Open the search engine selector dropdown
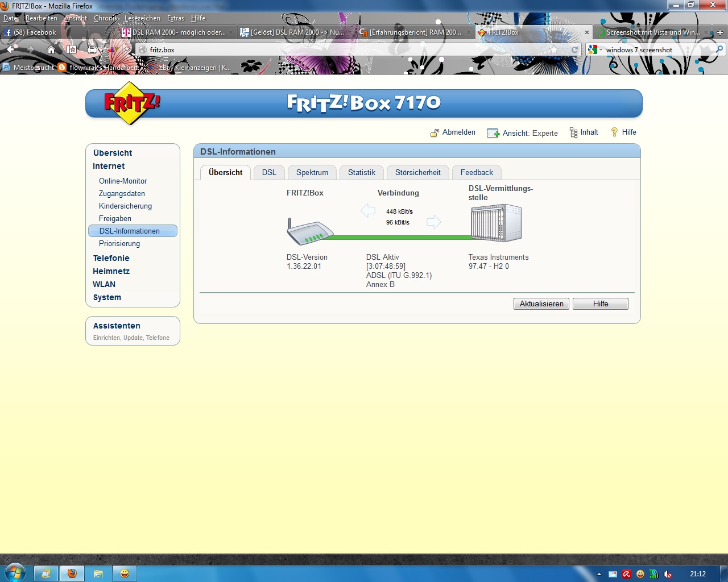728x582 pixels. (x=595, y=50)
